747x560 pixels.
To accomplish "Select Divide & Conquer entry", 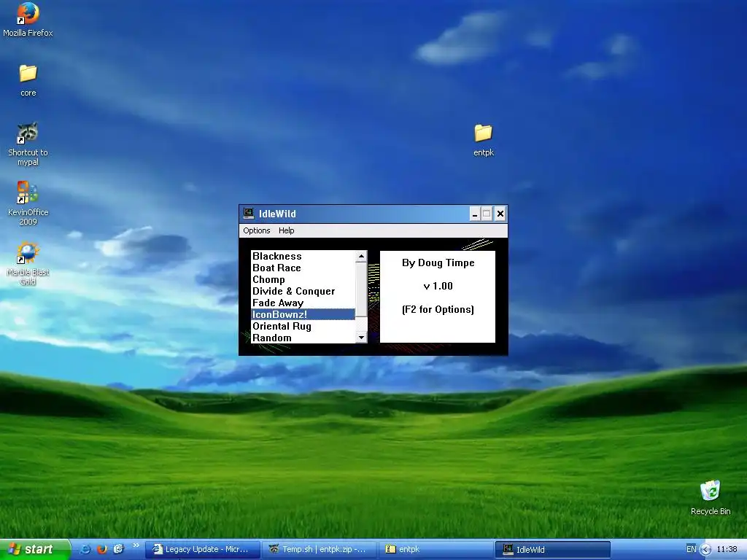I will [x=303, y=291].
